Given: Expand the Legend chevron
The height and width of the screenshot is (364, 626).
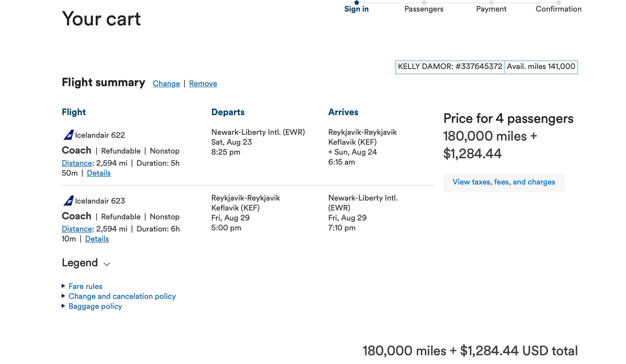Looking at the screenshot, I should click(x=106, y=264).
